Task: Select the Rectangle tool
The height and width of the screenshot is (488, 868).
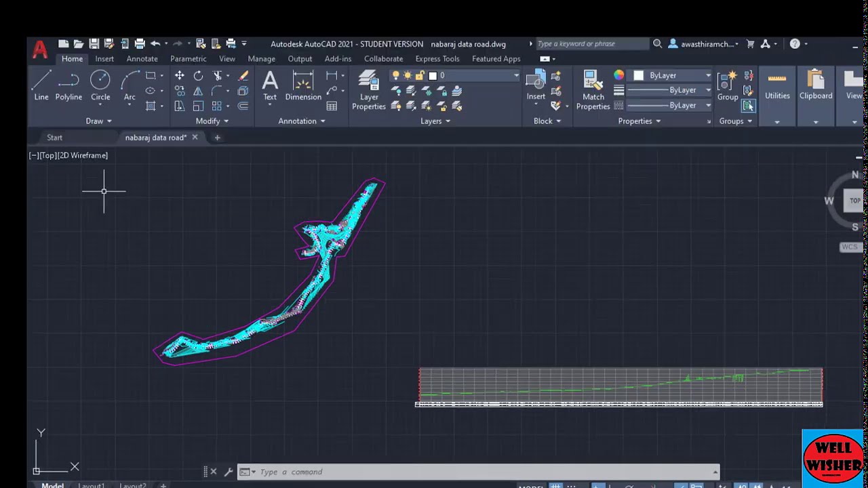Action: [x=151, y=75]
